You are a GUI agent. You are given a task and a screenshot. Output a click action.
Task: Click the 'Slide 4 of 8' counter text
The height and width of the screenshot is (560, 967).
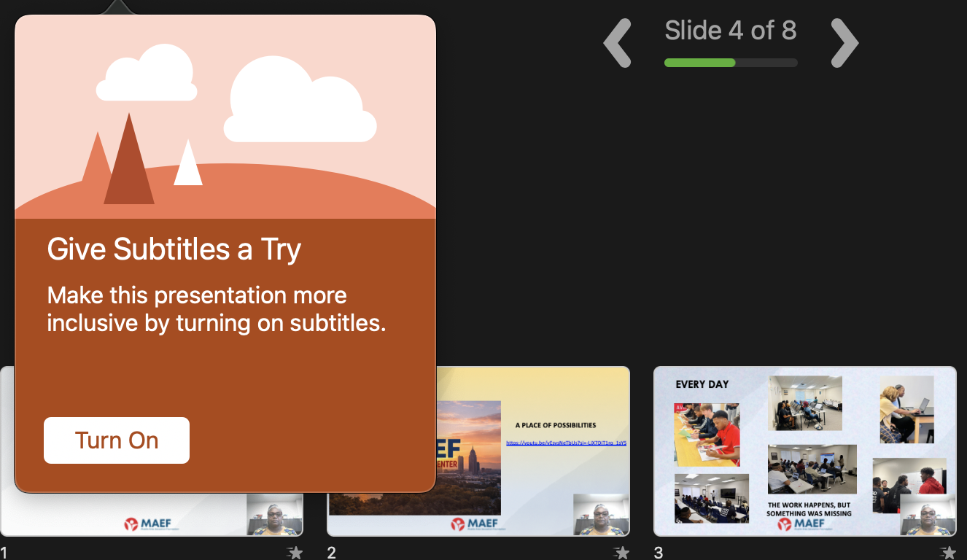tap(731, 31)
